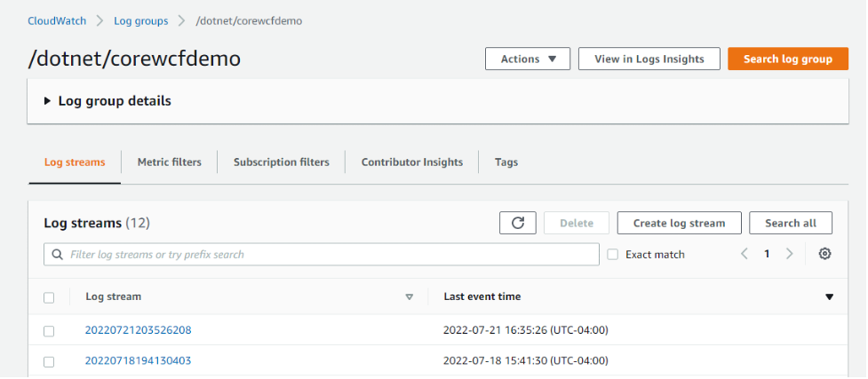
Task: Go to the next page arrow
Action: click(789, 254)
